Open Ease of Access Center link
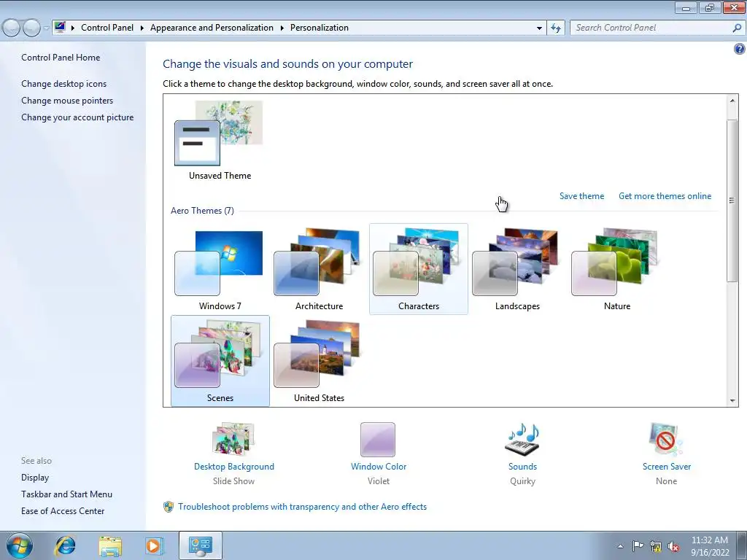Screen dimensions: 747x560 [x=63, y=511]
